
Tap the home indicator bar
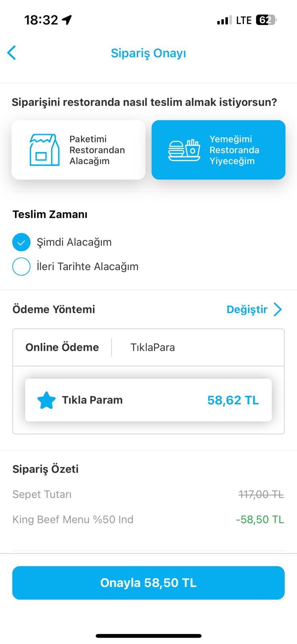click(148, 636)
